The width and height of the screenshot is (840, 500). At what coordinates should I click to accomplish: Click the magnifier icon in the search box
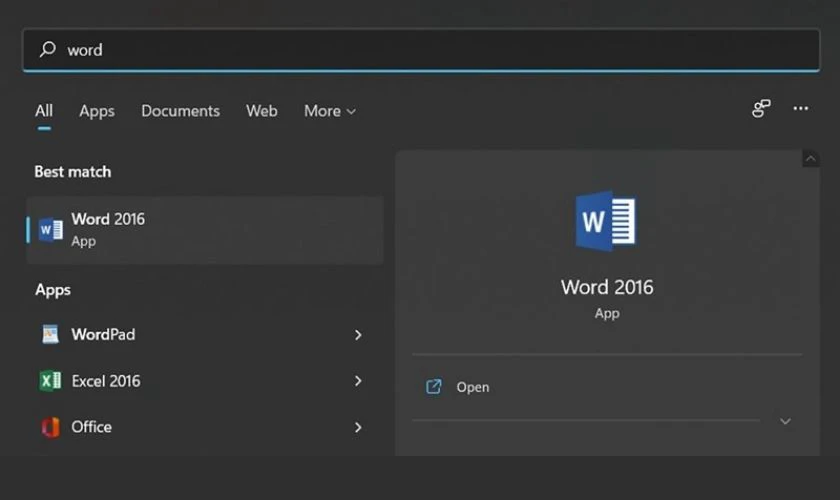(x=46, y=49)
